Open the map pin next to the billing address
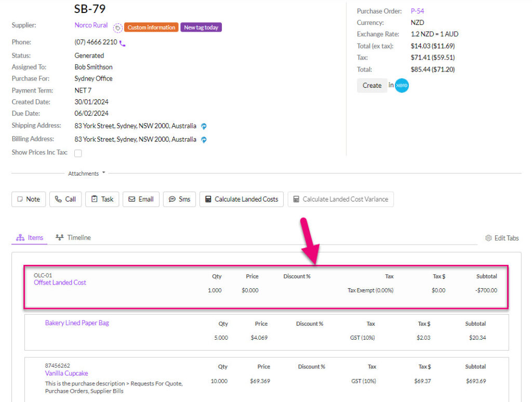The height and width of the screenshot is (402, 532). (x=203, y=139)
